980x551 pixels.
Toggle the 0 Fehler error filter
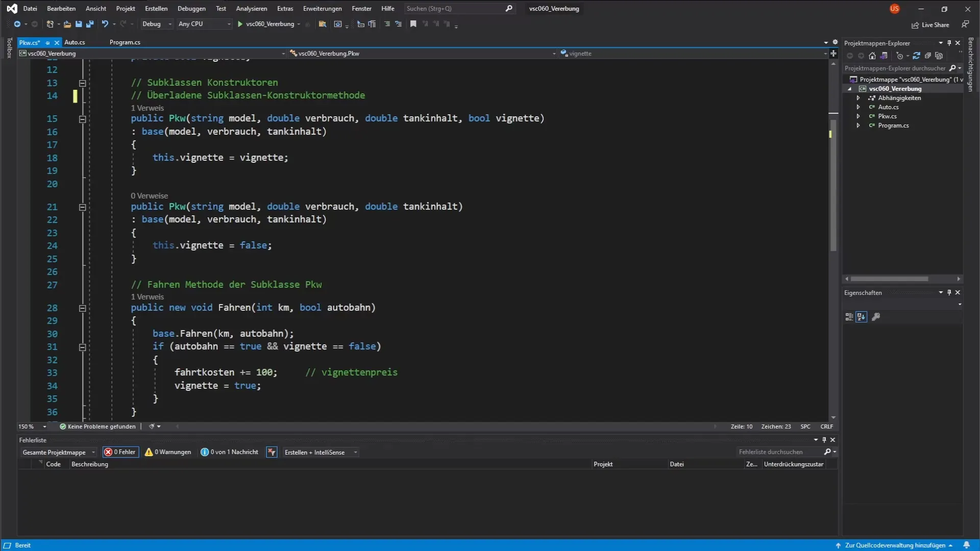point(120,452)
